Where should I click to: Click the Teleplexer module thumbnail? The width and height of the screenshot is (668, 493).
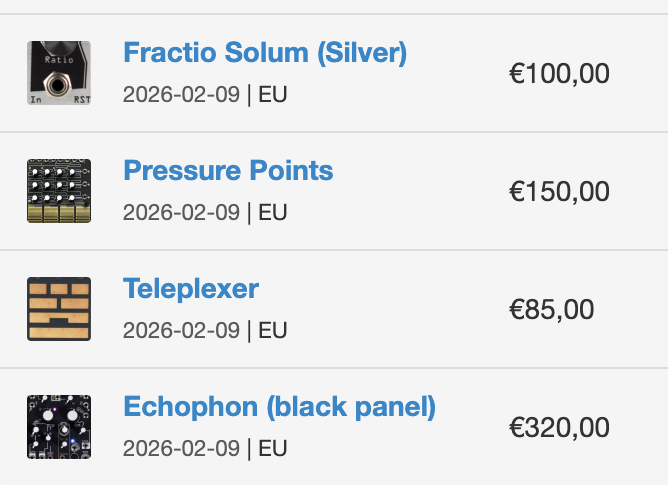[59, 309]
